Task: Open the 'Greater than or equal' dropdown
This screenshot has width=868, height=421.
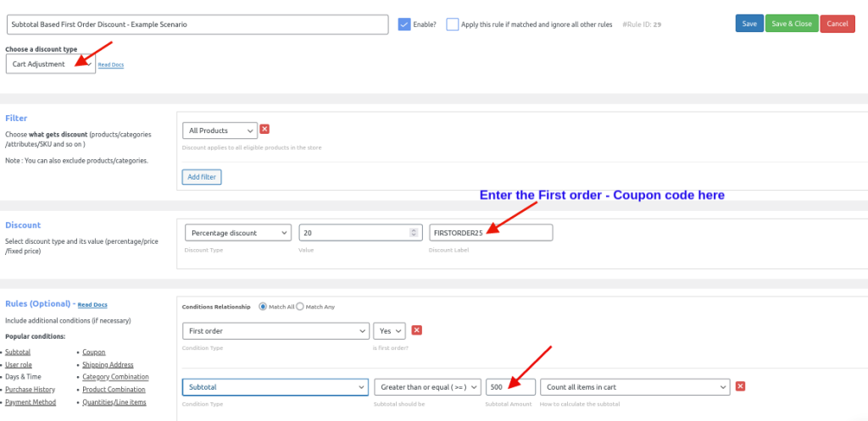Action: click(427, 387)
